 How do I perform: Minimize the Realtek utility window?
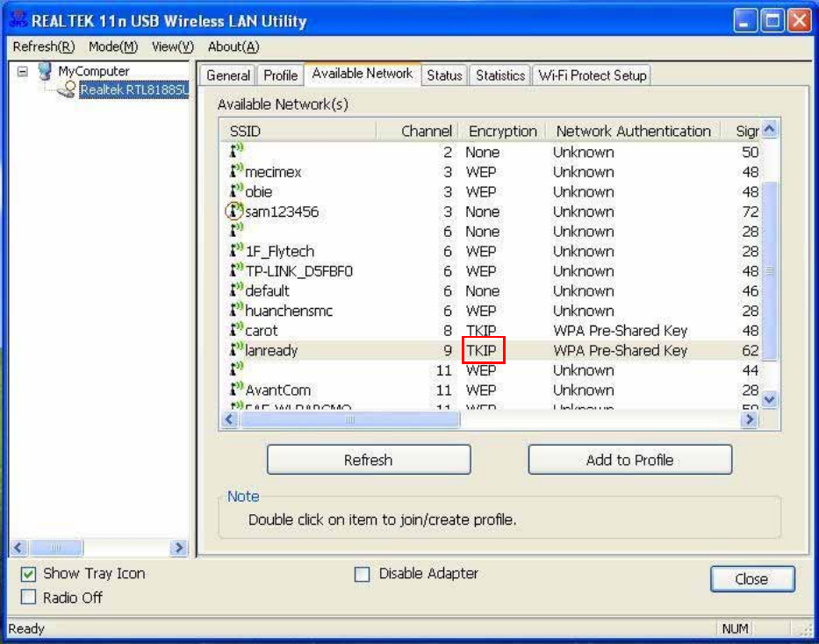click(745, 21)
